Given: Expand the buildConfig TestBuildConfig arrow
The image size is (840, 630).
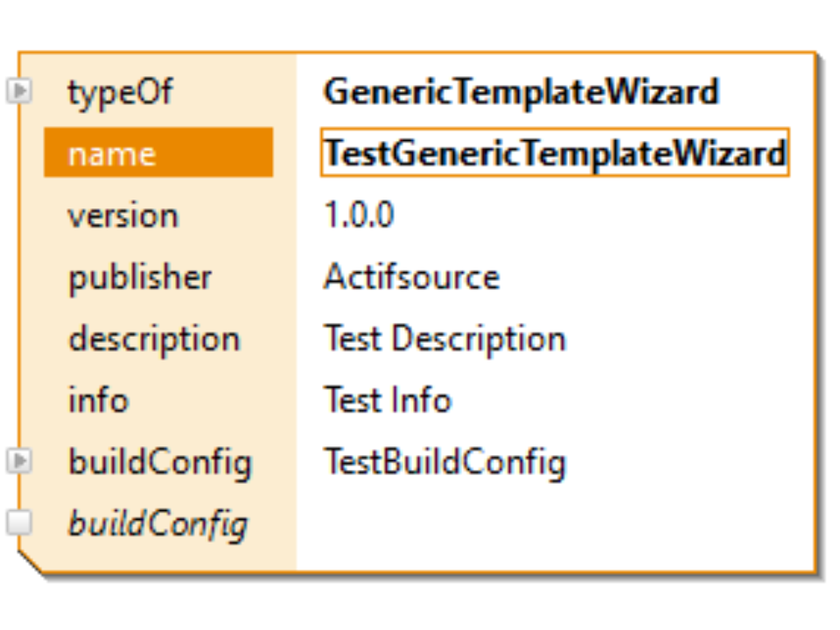Looking at the screenshot, I should (x=19, y=461).
